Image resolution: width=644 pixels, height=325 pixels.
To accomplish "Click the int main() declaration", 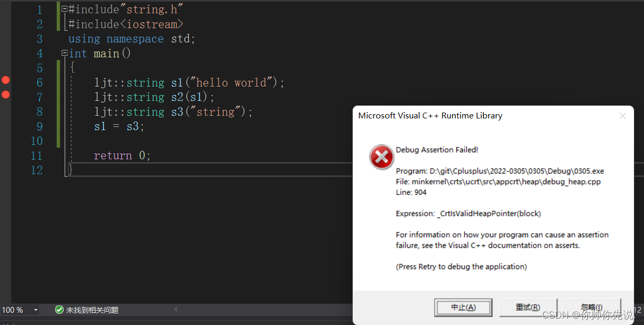I will [100, 53].
